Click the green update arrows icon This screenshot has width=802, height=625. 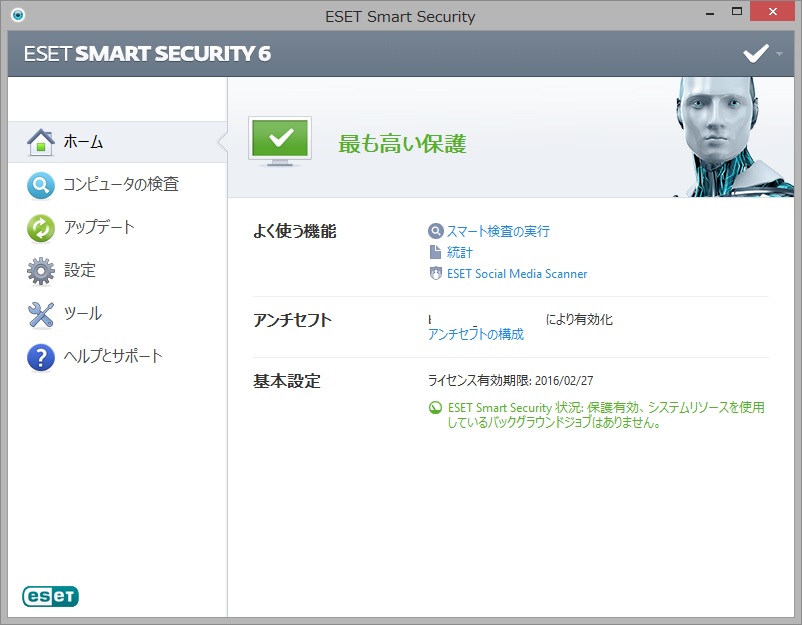40,228
